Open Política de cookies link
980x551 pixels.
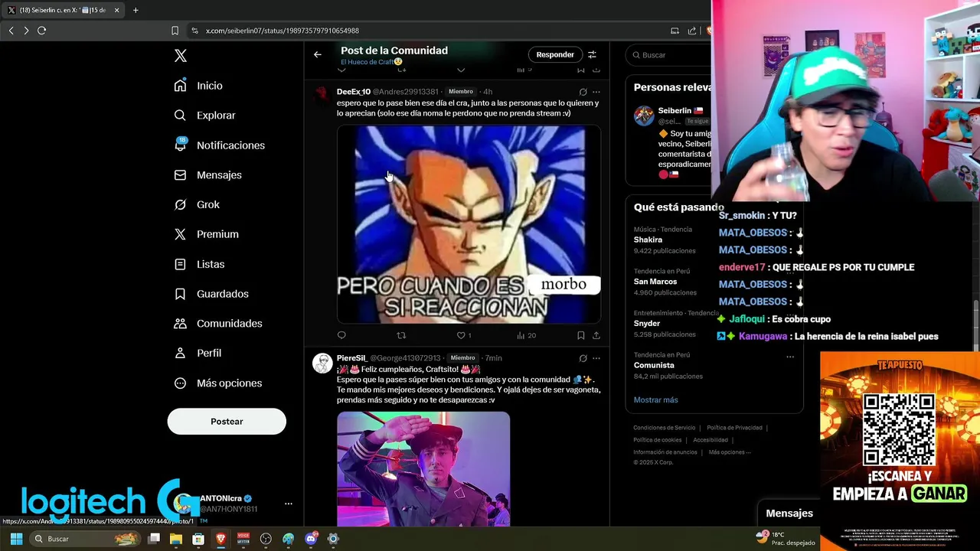(657, 440)
